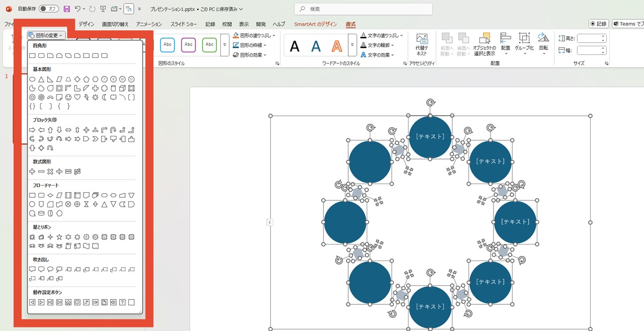The image size is (644, 331).
Task: Open the SmartArt のデザイン tab
Action: [315, 24]
